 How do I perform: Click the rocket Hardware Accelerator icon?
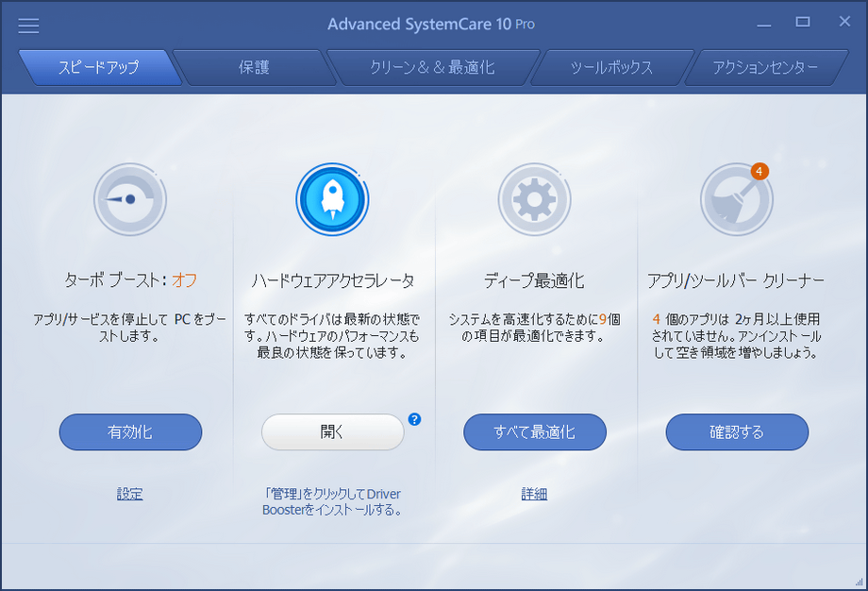332,199
